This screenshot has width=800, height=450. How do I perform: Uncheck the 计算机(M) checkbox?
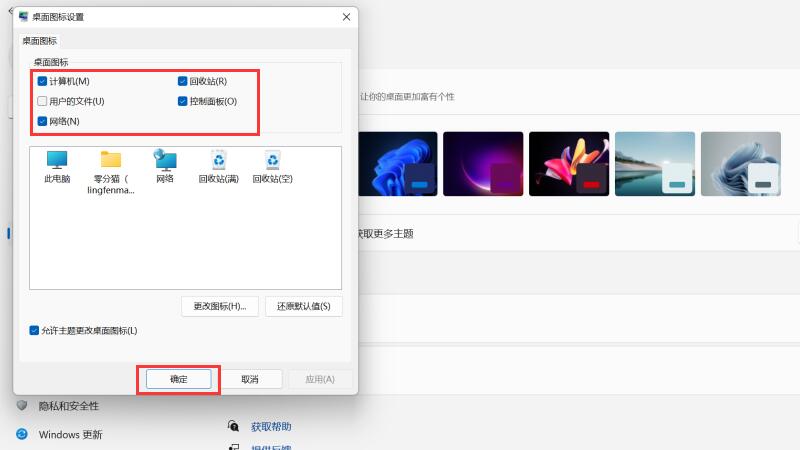[x=42, y=81]
